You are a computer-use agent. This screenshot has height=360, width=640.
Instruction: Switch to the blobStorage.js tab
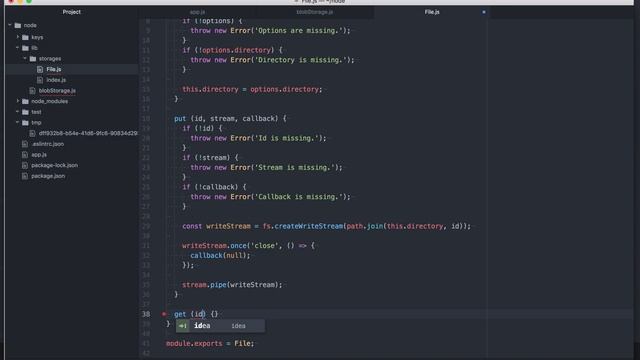315,12
